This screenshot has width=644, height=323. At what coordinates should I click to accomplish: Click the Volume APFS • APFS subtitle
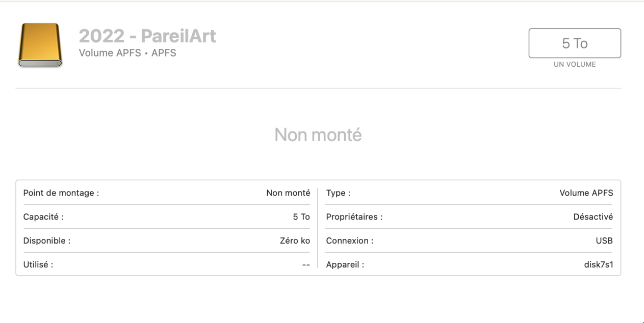127,52
